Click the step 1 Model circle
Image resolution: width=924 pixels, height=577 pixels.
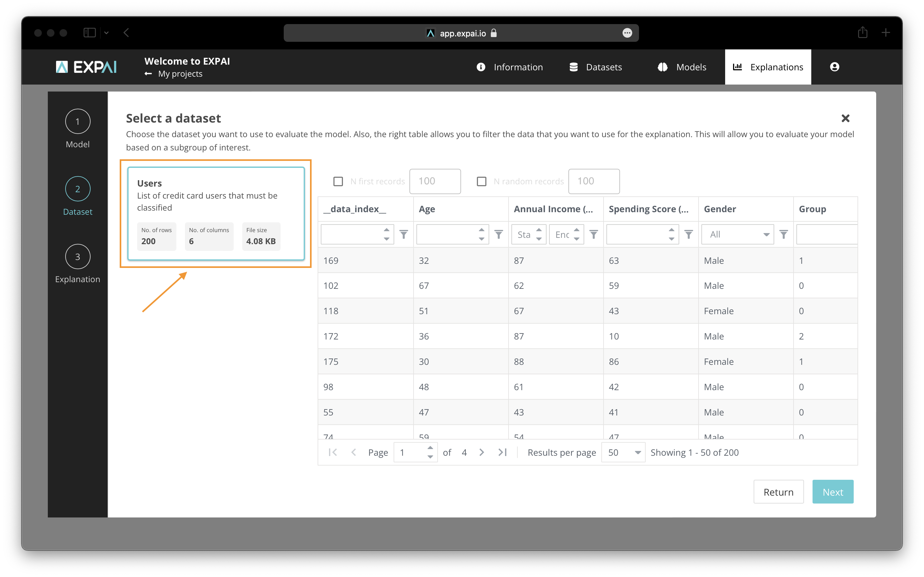[78, 121]
